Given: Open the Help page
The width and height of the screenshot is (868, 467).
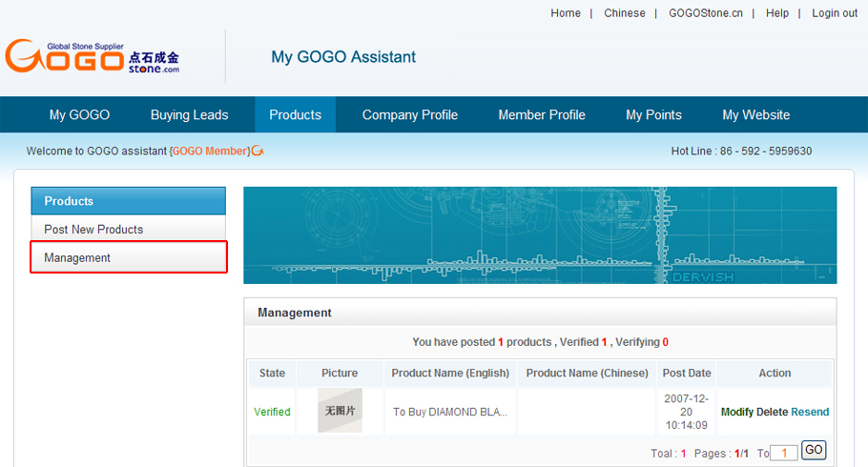Looking at the screenshot, I should pos(777,13).
